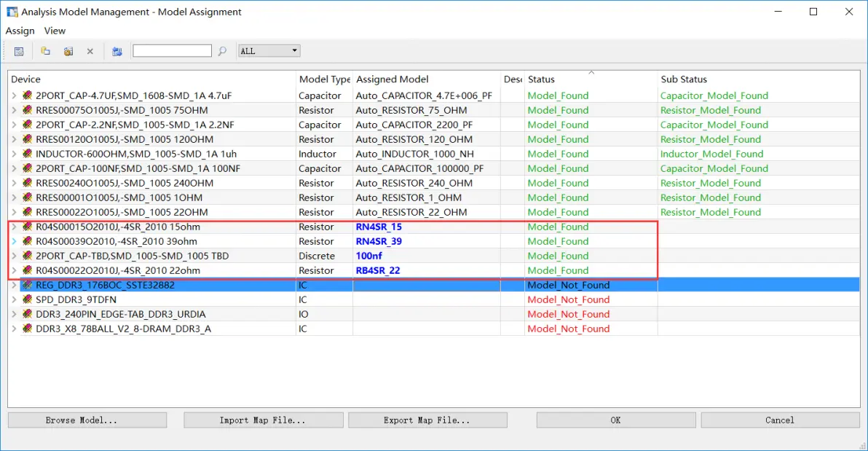Click the Export Map File... button
This screenshot has width=868, height=451.
[427, 420]
